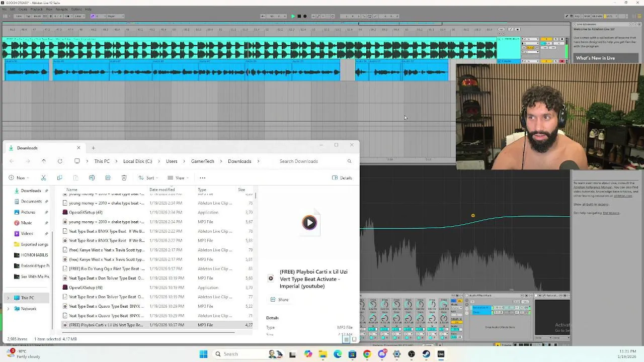
Task: Open Microsoft Edge from the taskbar
Action: point(338,354)
